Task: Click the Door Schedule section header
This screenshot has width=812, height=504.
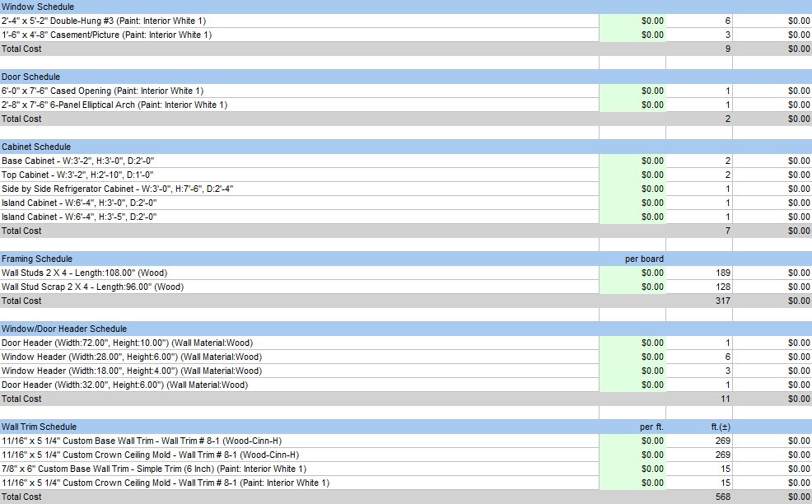Action: point(406,77)
